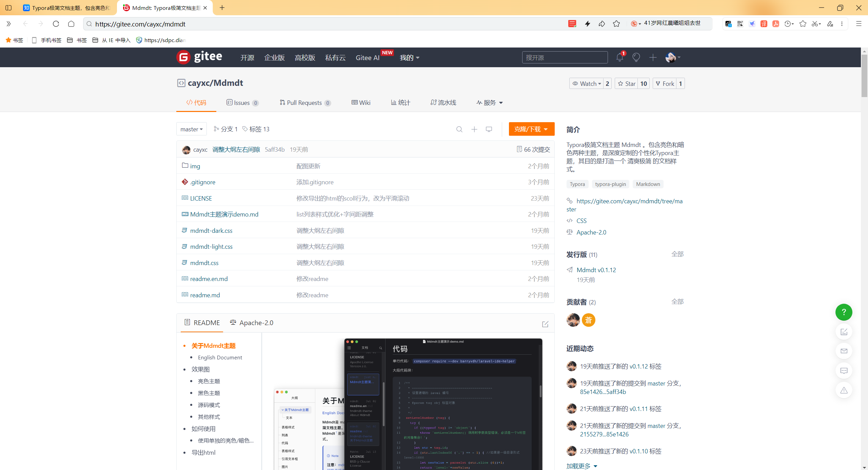
Task: Click the add file plus icon
Action: (474, 129)
